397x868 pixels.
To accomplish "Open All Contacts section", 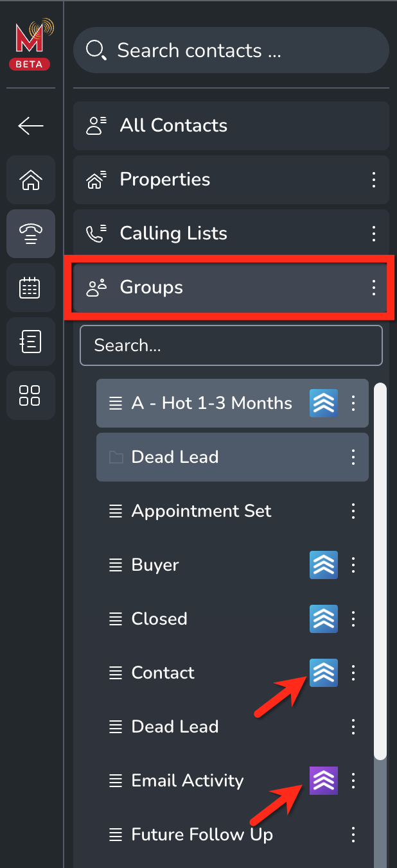I will (231, 126).
